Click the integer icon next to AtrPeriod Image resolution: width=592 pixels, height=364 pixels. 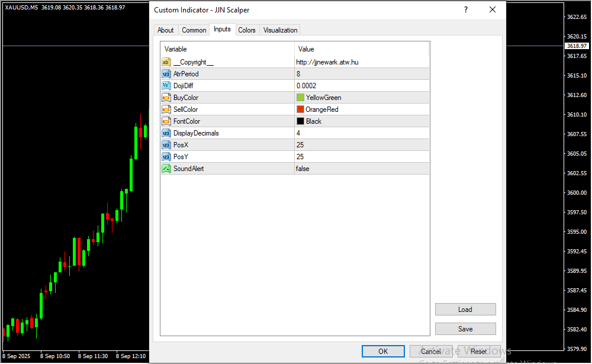pyautogui.click(x=166, y=74)
